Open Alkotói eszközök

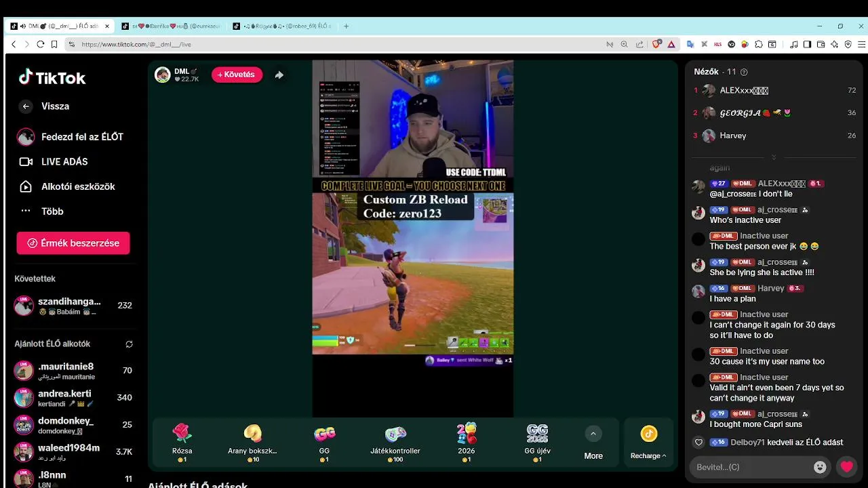(x=66, y=186)
